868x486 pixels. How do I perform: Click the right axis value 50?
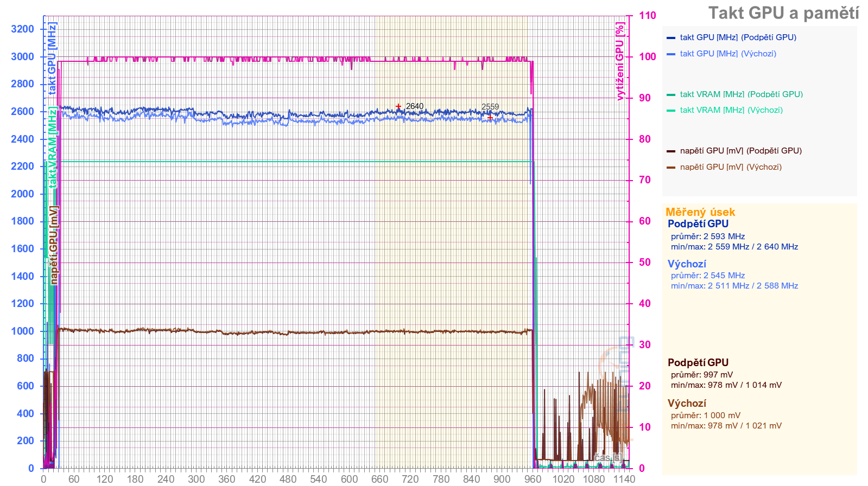pos(644,263)
